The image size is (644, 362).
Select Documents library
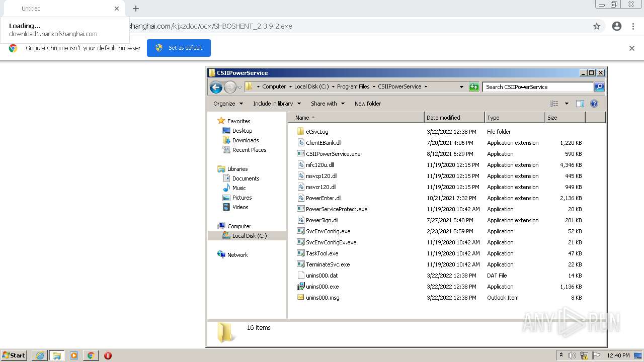tap(241, 178)
